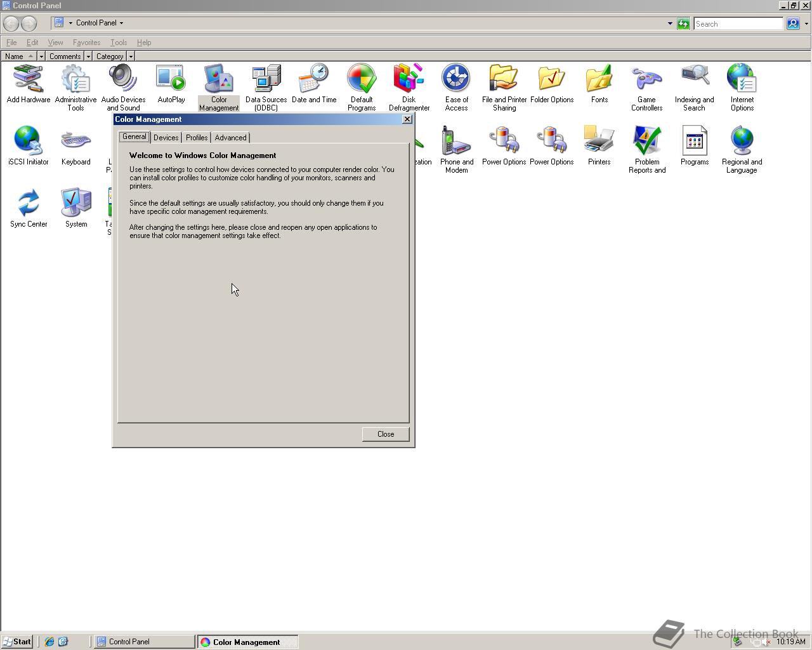Open the Favorites menu
The image size is (812, 650).
click(86, 43)
